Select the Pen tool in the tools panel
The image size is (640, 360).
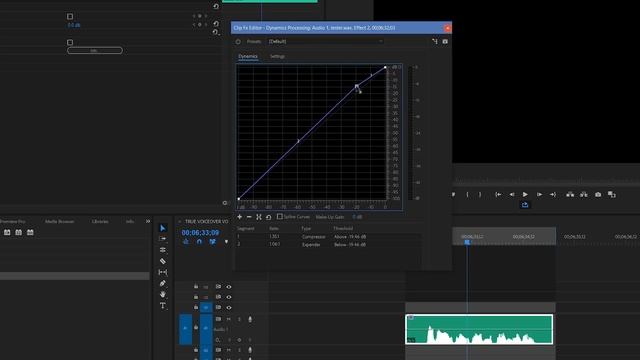click(x=162, y=283)
